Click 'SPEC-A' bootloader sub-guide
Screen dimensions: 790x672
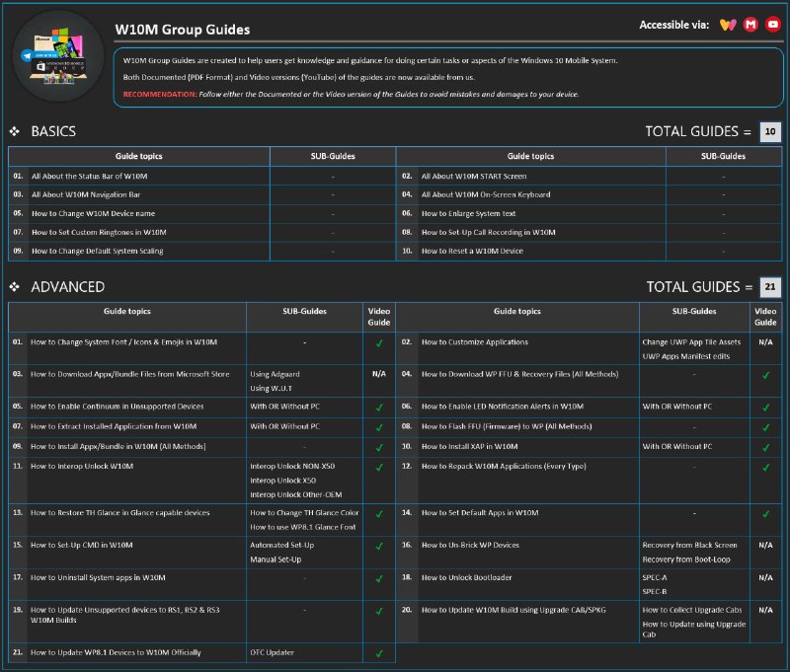click(x=655, y=578)
